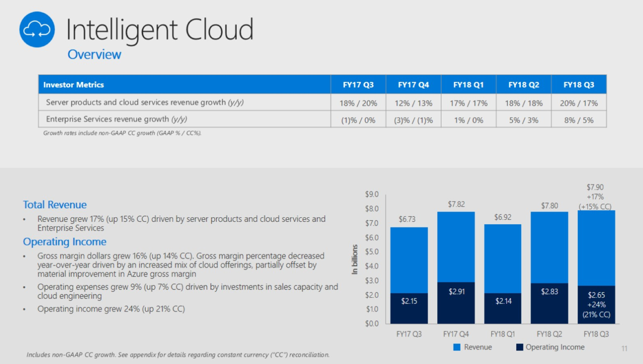Screen dimensions: 643x364
Task: Click the 'FY18 Q2' table column header
Action: (523, 85)
